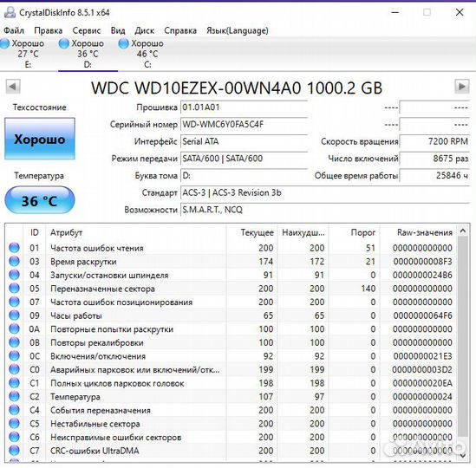Click the Наихудш... column header
Screen dimensions: 476x468
[303, 232]
